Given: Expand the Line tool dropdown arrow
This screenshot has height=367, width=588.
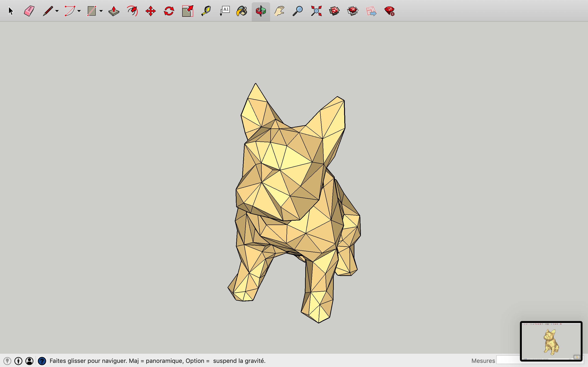Looking at the screenshot, I should pyautogui.click(x=57, y=11).
